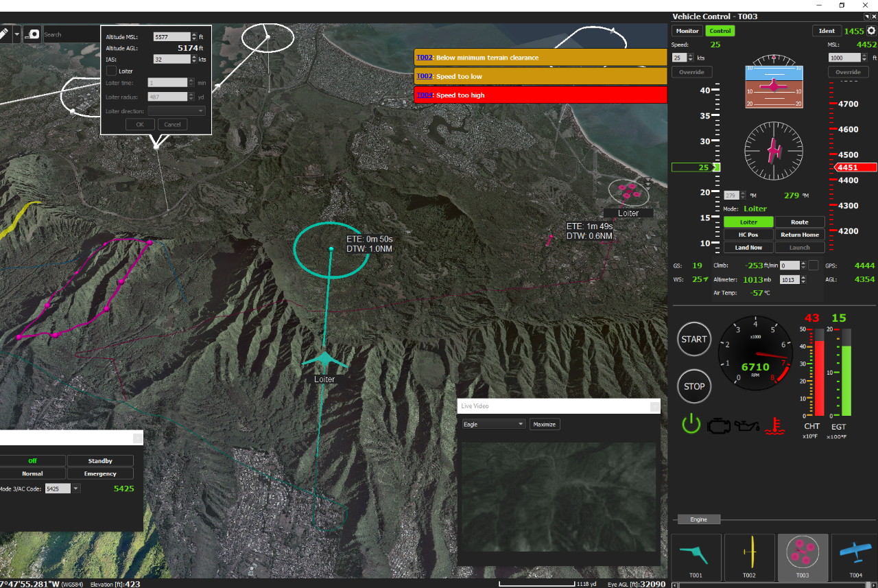This screenshot has height=588, width=878.
Task: Click the green engine power icon
Action: click(x=691, y=425)
